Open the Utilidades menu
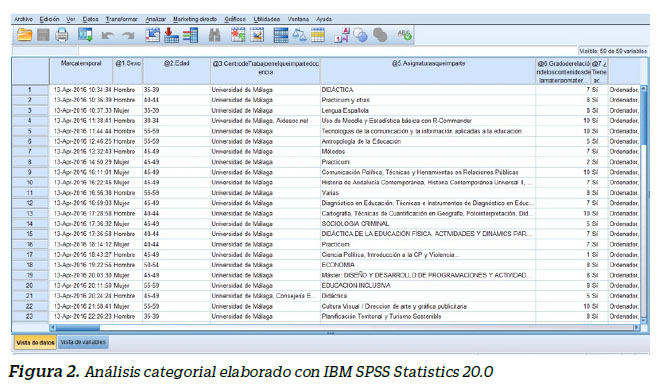 (x=267, y=19)
